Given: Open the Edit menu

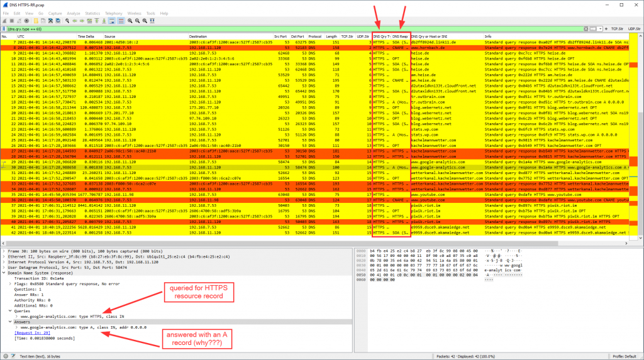Looking at the screenshot, I should tap(17, 14).
